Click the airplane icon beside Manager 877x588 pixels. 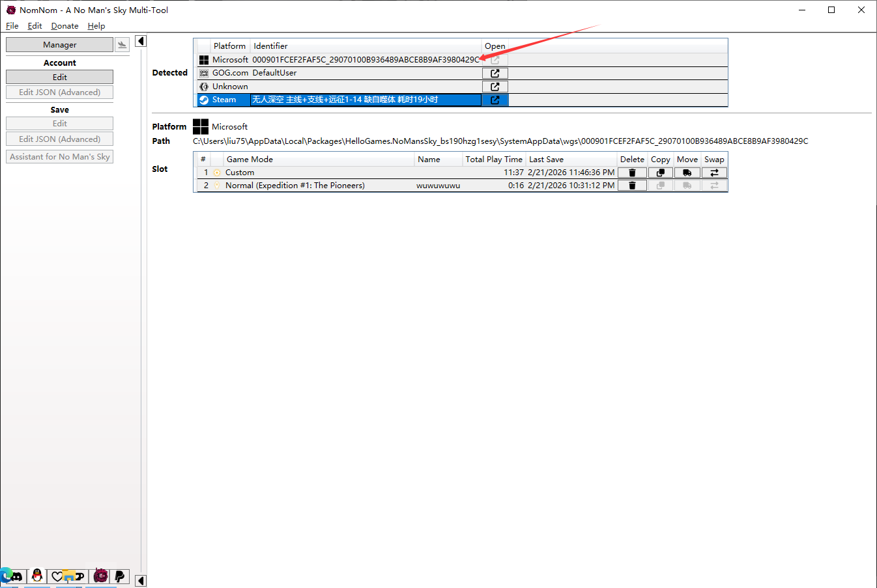click(122, 44)
